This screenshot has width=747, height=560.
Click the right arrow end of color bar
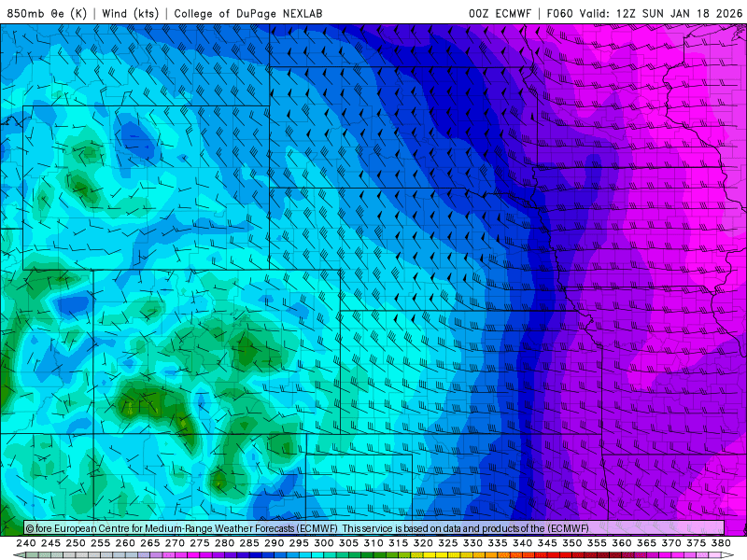tap(727, 555)
